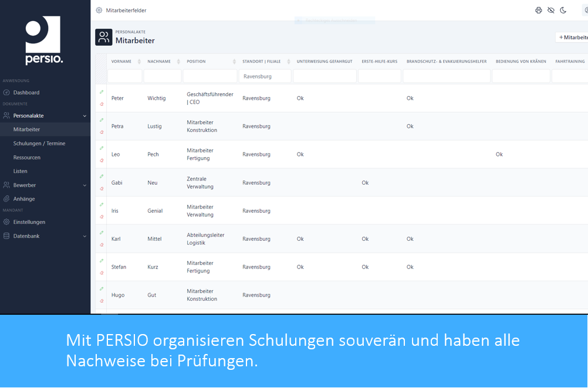Click the edit pencil for Leo Pech
The width and height of the screenshot is (588, 388).
(102, 148)
